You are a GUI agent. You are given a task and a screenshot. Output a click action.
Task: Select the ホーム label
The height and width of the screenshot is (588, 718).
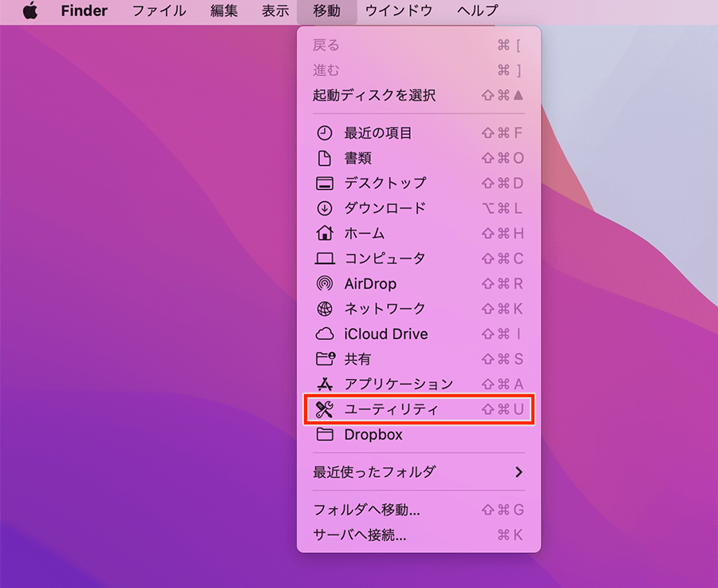pyautogui.click(x=365, y=234)
